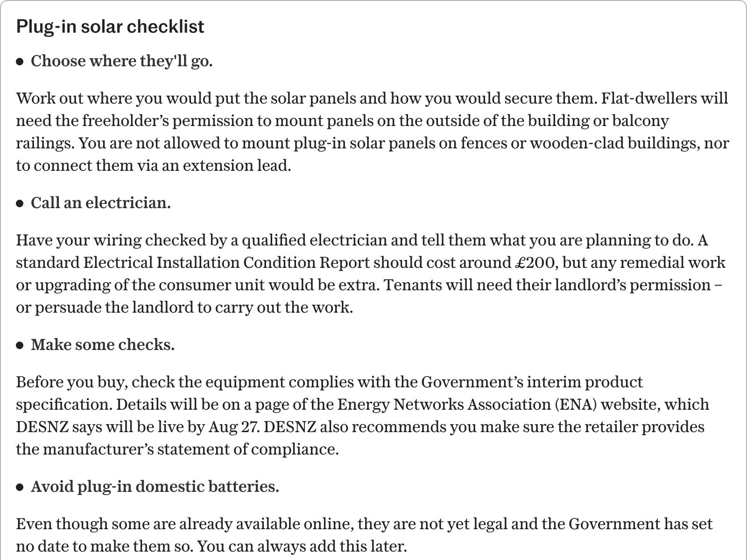The height and width of the screenshot is (560, 747).
Task: Click the bullet before "Call an electrician"
Action: pos(20,203)
